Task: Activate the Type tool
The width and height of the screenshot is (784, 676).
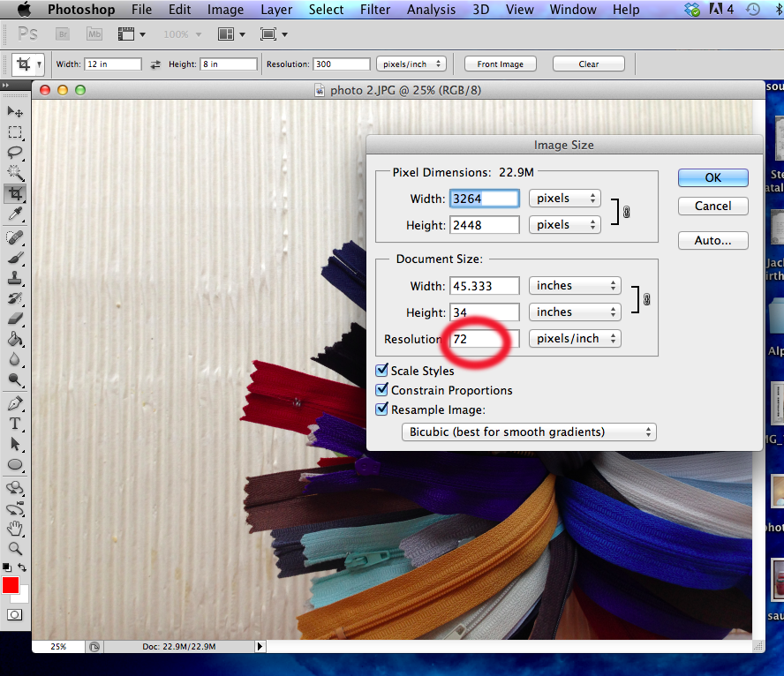Action: 16,424
